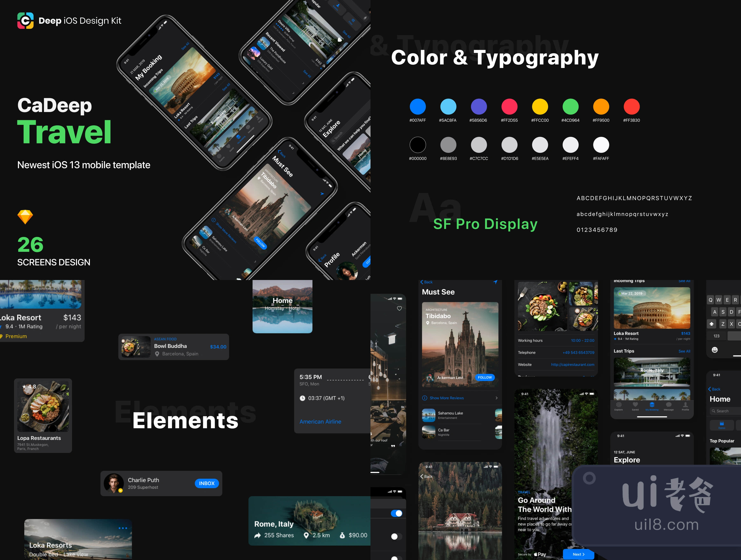741x560 pixels.
Task: Open the Explore tab in the tab bar
Action: click(618, 406)
